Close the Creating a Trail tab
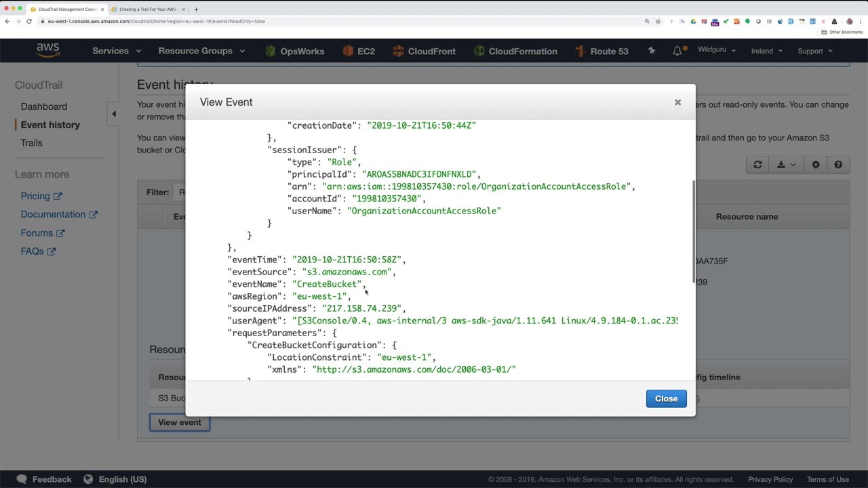868x488 pixels. pyautogui.click(x=184, y=9)
